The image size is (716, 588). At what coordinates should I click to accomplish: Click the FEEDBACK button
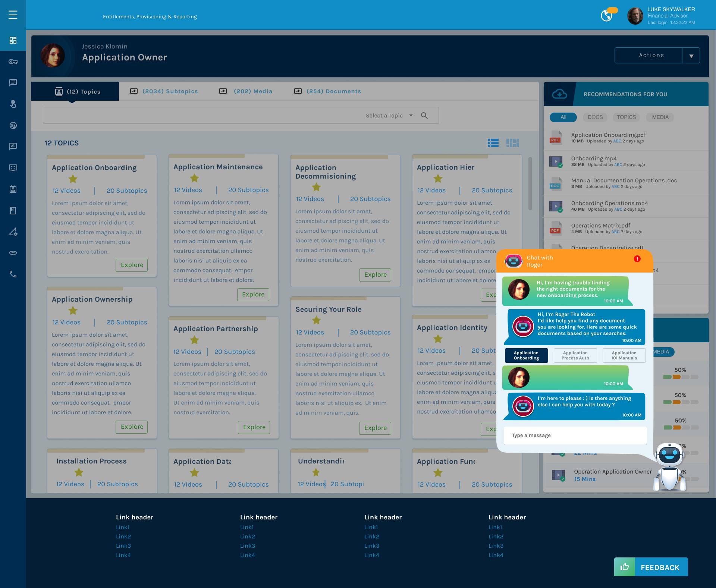click(x=651, y=567)
